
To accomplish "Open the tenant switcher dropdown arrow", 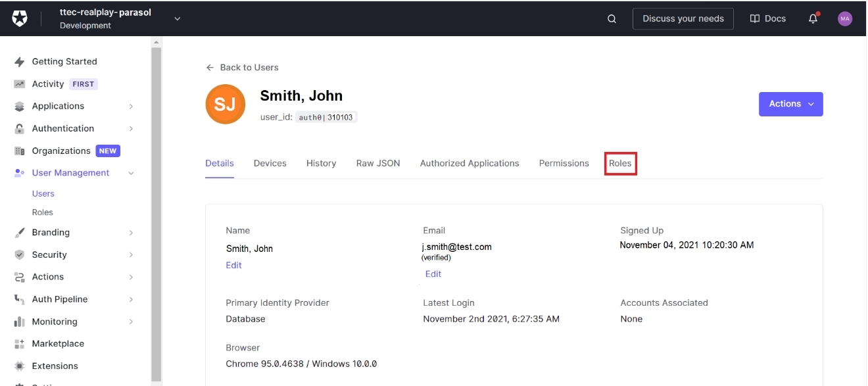I will pos(177,19).
